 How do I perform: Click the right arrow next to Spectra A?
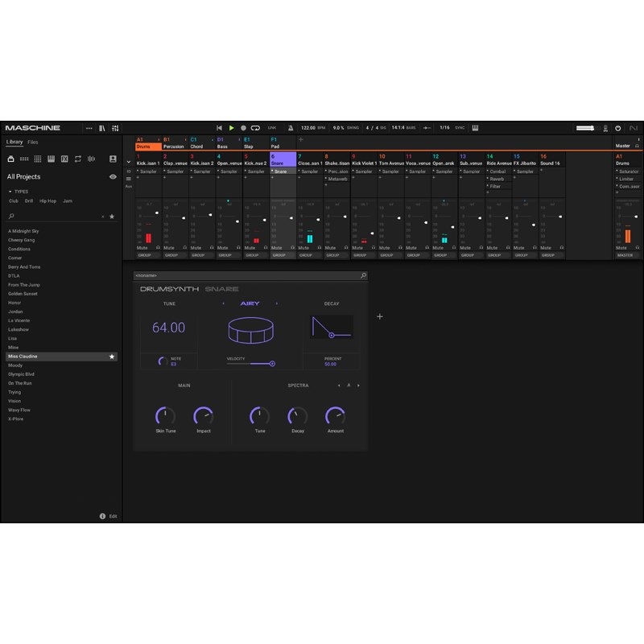358,385
